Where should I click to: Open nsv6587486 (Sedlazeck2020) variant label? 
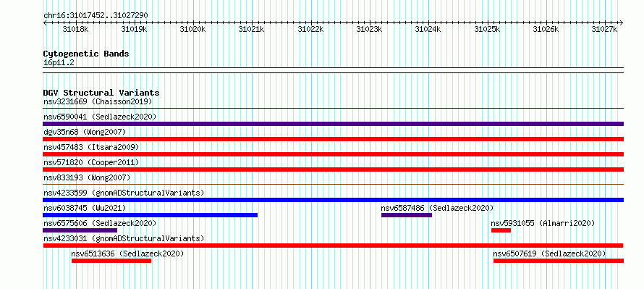click(x=437, y=208)
